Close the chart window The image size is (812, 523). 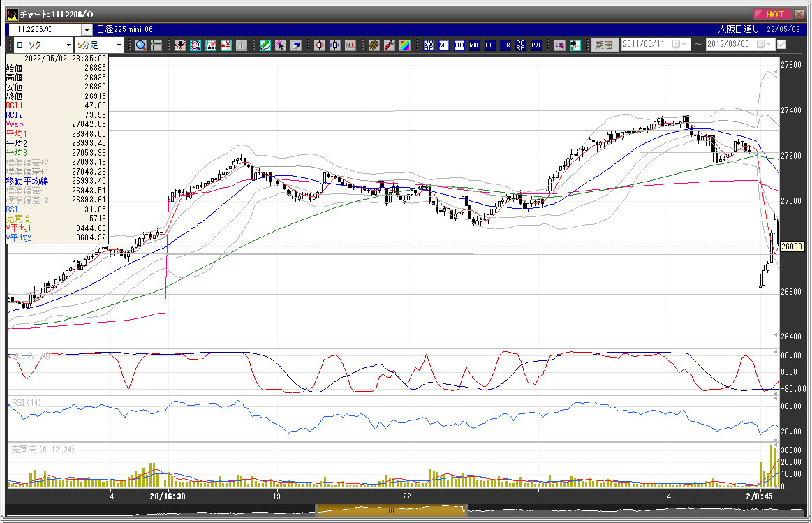pyautogui.click(x=799, y=15)
